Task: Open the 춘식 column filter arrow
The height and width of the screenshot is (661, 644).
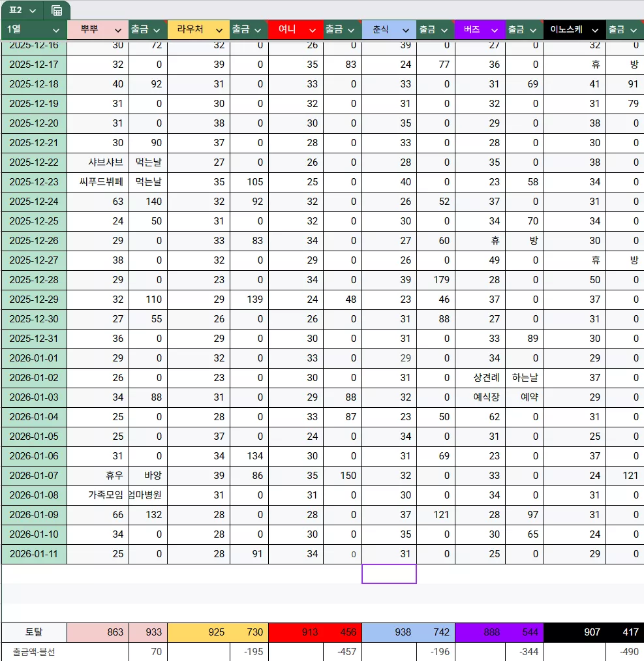Action: tap(405, 31)
